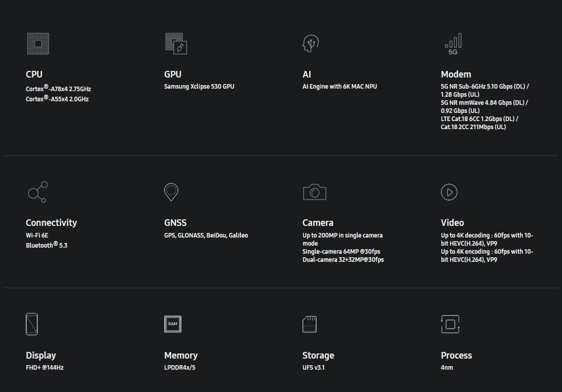The height and width of the screenshot is (392, 562).
Task: Click the LPDDR4x/5 memory text
Action: tap(179, 367)
